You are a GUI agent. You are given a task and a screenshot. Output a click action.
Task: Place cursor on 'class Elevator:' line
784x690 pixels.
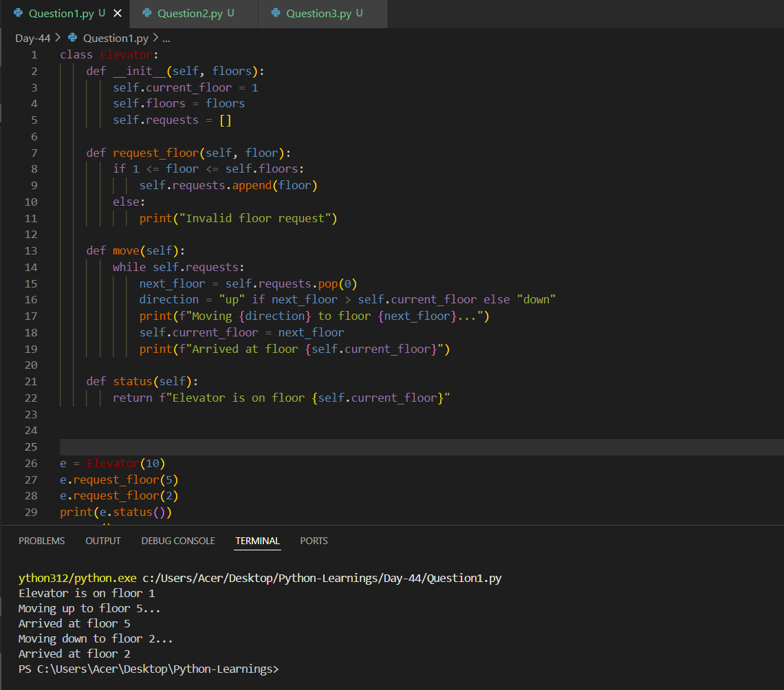coord(109,54)
